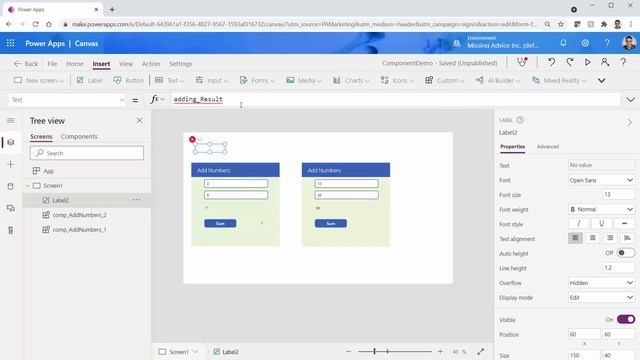This screenshot has height=360, width=640.
Task: Toggle the Auto height switch
Action: (625, 253)
